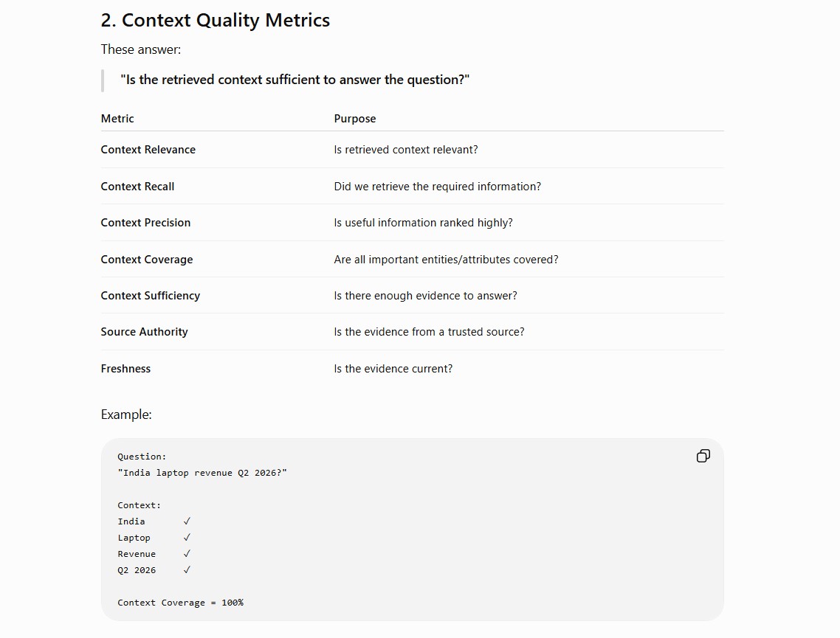Click the Context Coverage = 100% line
The image size is (840, 638).
coord(181,603)
